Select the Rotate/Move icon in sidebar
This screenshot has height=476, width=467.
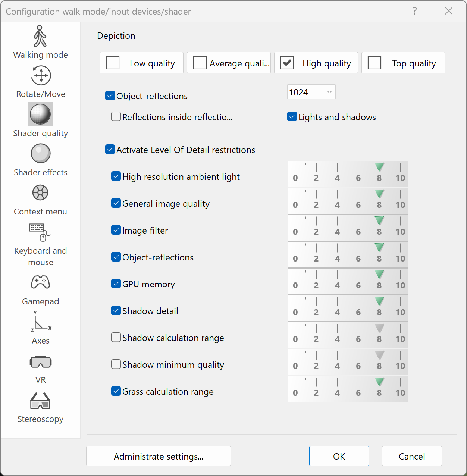coord(41,76)
